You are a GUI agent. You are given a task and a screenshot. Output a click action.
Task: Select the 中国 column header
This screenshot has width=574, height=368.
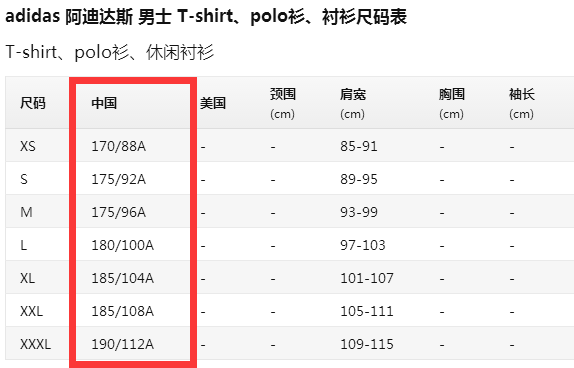(x=104, y=103)
